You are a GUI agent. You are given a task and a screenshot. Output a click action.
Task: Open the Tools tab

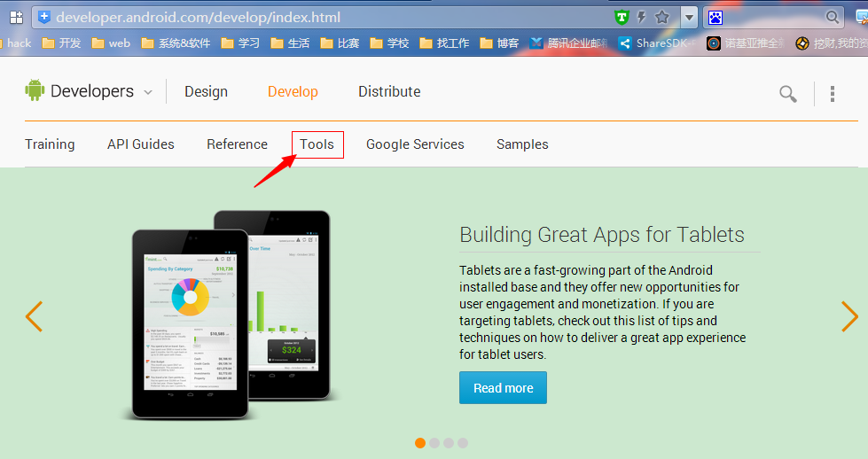(317, 144)
